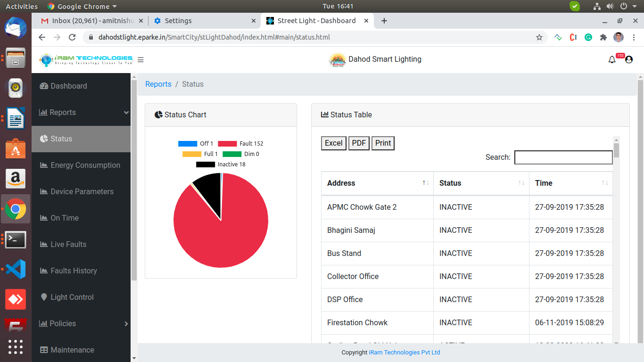Image resolution: width=644 pixels, height=362 pixels.
Task: Click the notification bell icon
Action: pos(612,60)
